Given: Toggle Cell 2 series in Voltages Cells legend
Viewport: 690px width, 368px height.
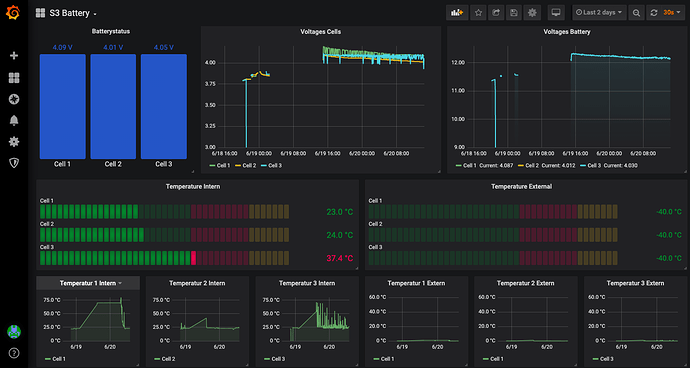Looking at the screenshot, I should (246, 166).
